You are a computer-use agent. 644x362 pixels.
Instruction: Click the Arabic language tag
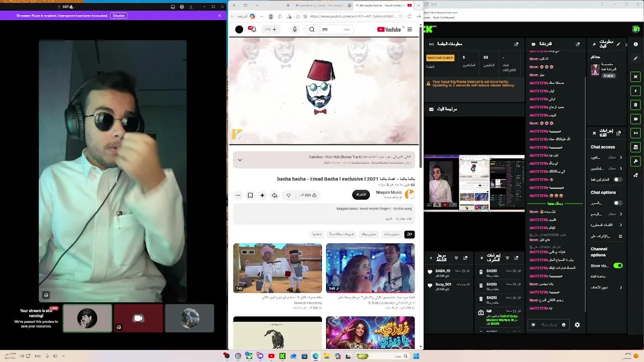point(609,76)
